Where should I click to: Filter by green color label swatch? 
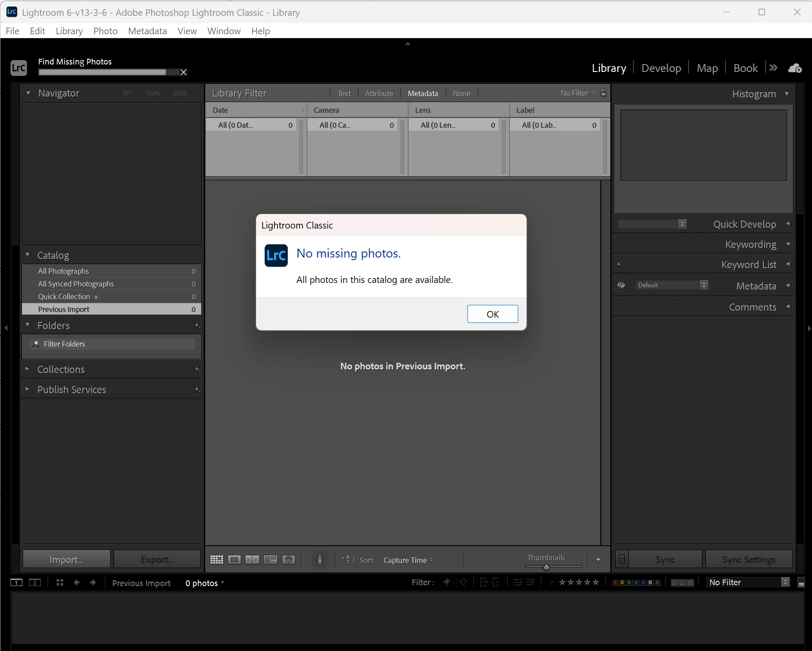tap(629, 583)
